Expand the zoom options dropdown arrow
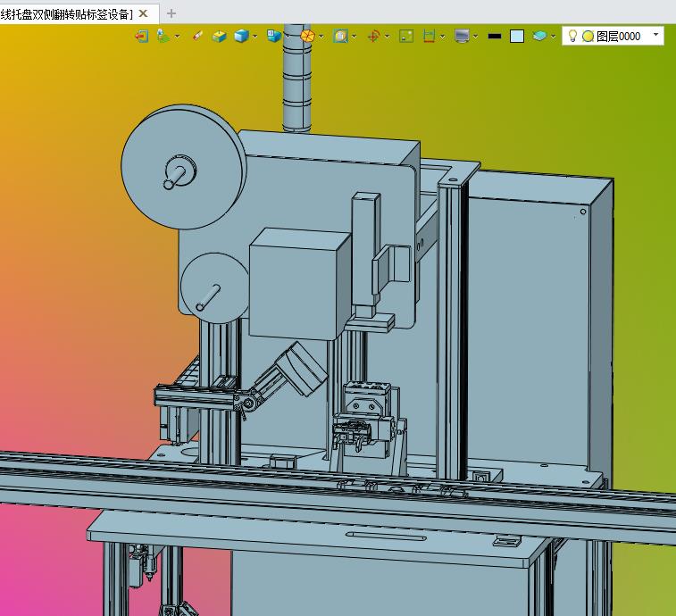Screen dimensions: 676x616 point(354,37)
